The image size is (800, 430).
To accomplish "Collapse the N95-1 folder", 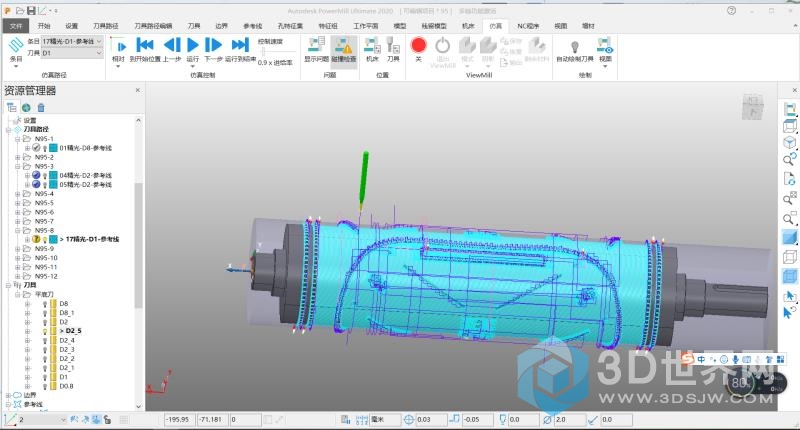I will [x=17, y=139].
